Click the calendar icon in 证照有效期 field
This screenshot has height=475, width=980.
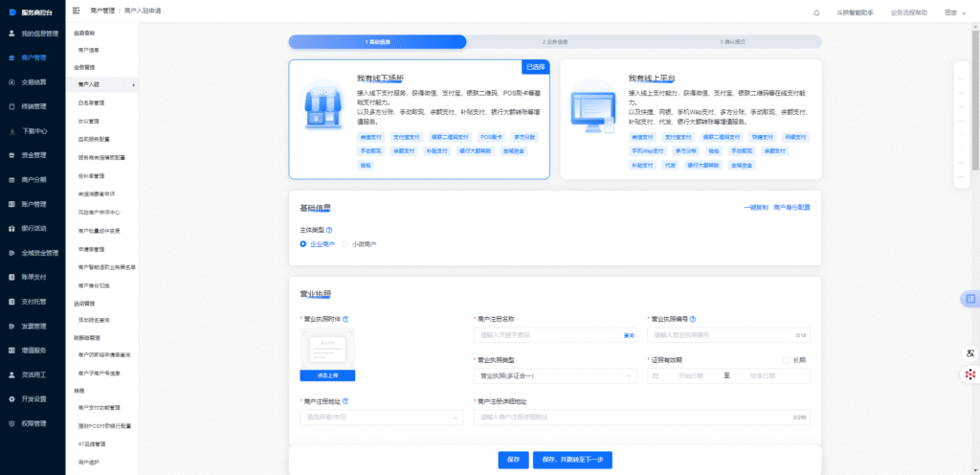coord(656,376)
